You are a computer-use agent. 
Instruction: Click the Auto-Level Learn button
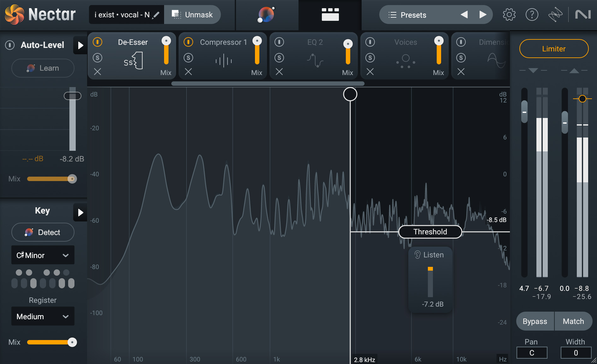coord(43,68)
